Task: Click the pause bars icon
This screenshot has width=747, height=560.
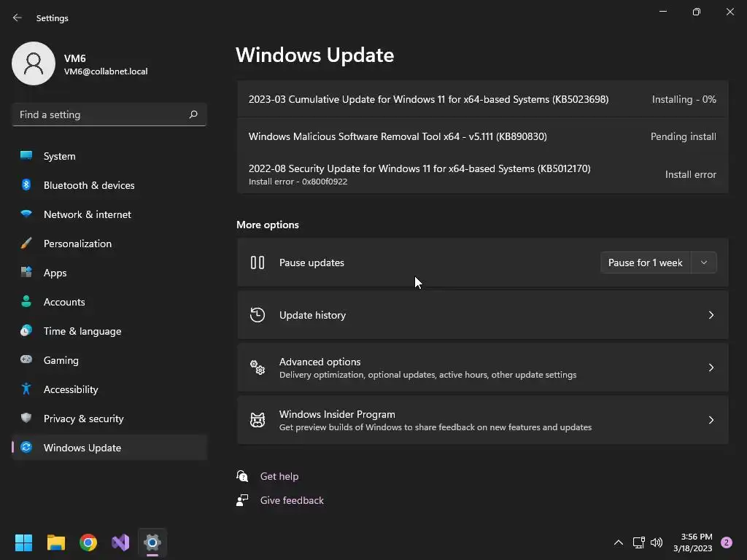Action: tap(258, 262)
